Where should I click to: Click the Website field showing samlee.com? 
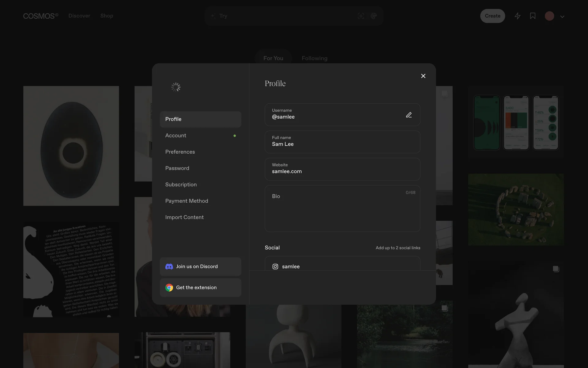coord(342,169)
